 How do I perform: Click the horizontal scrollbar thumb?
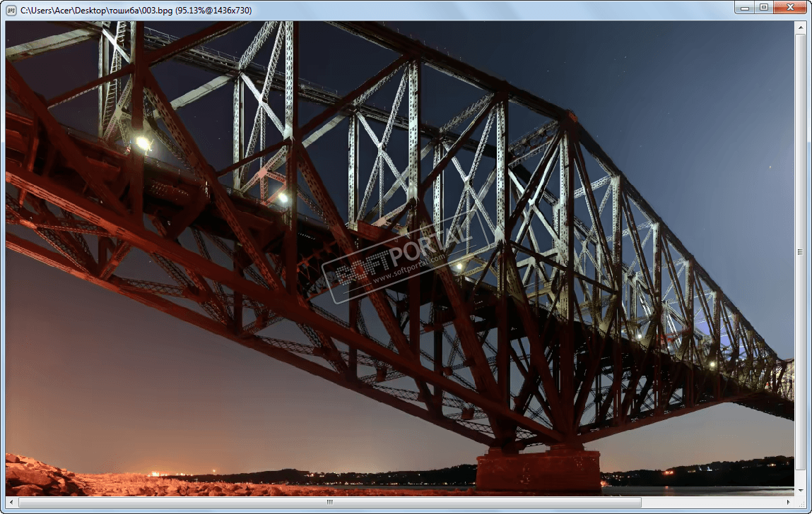click(x=330, y=502)
